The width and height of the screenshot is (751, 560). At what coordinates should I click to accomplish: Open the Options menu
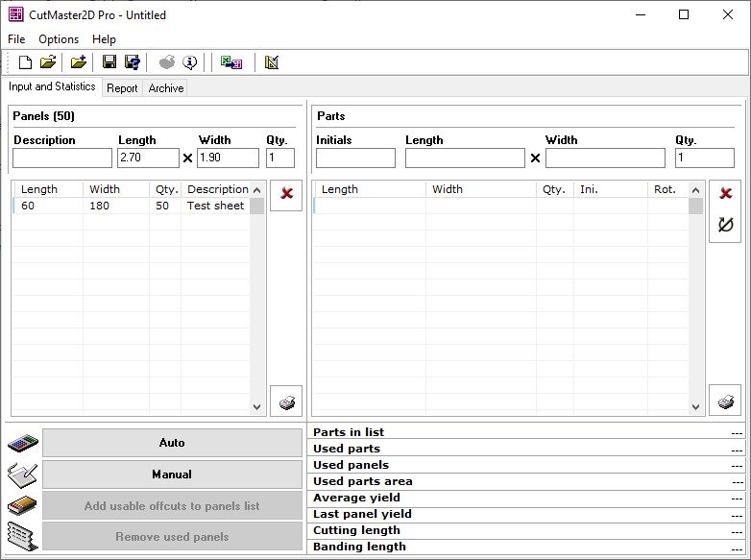pos(59,39)
